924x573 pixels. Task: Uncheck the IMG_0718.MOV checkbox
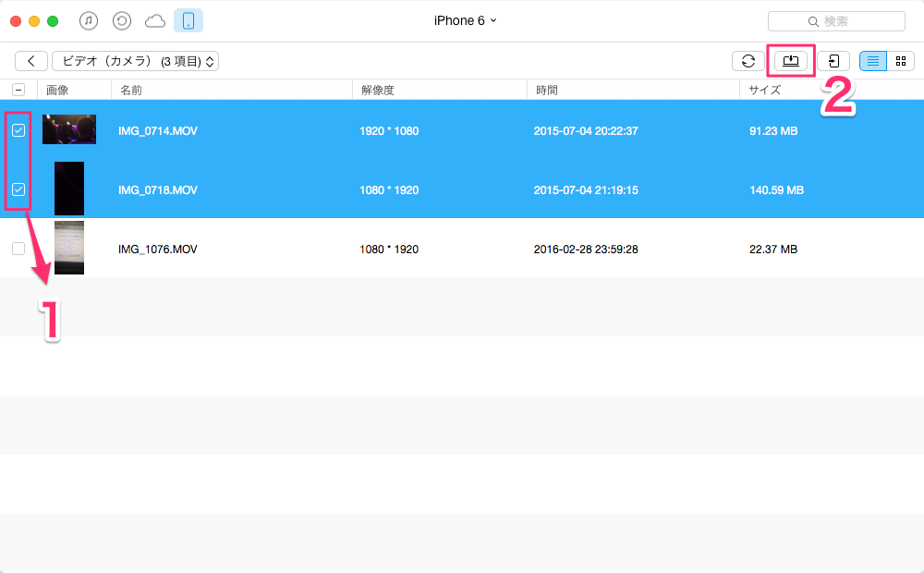pyautogui.click(x=18, y=189)
